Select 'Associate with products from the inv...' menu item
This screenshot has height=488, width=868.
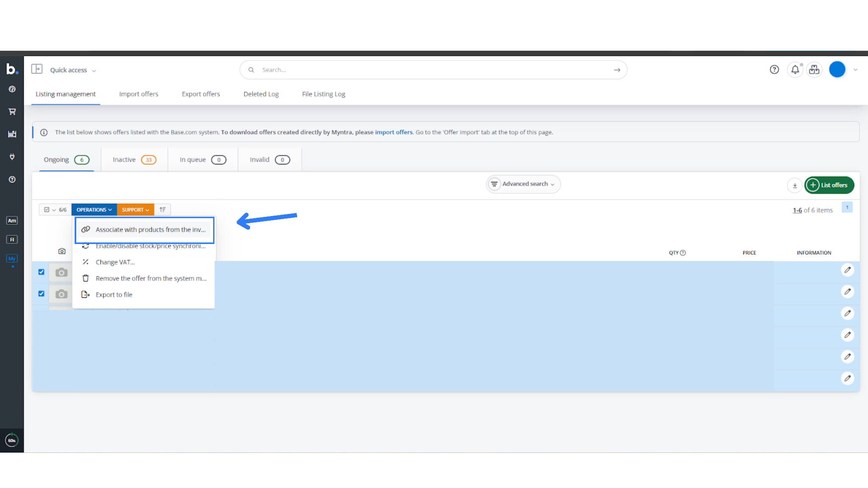[150, 230]
